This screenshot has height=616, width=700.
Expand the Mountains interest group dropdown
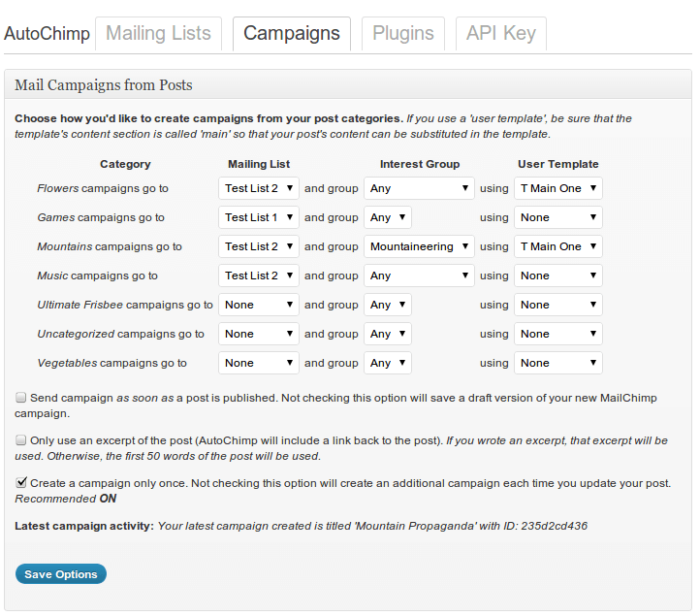[419, 246]
